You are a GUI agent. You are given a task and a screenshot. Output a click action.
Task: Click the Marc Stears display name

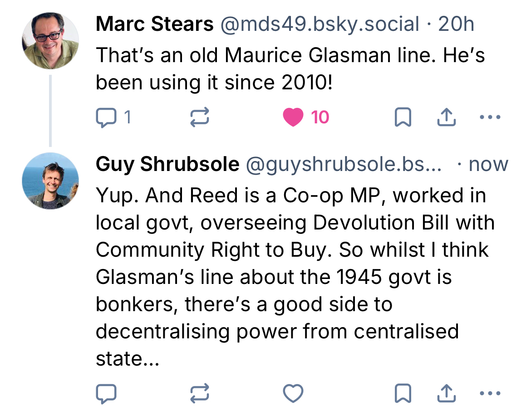[x=154, y=24]
